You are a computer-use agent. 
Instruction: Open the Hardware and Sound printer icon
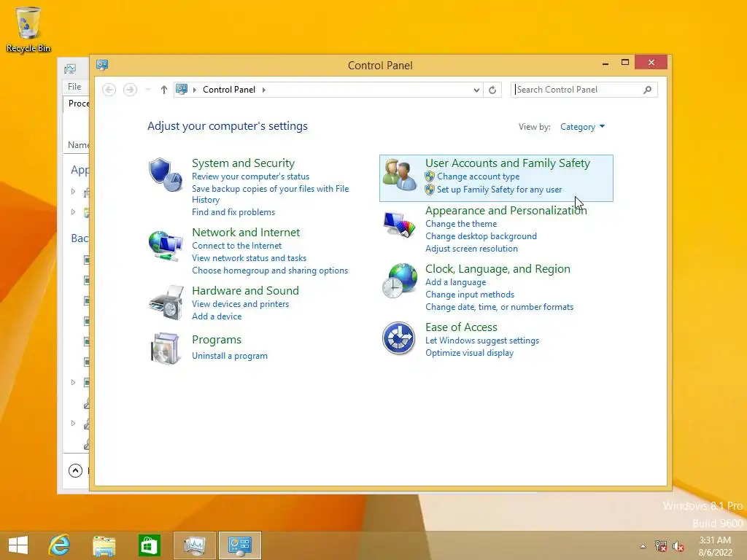(x=166, y=303)
